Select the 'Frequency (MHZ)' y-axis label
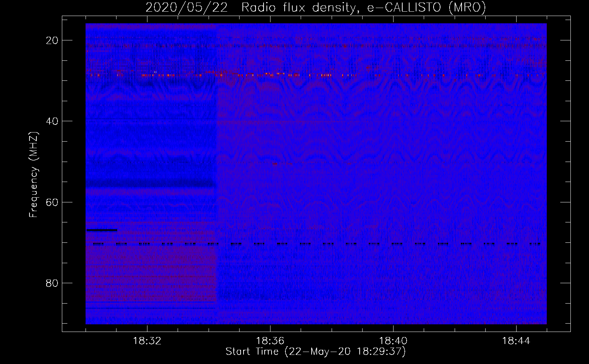Image resolution: width=589 pixels, height=364 pixels. click(33, 175)
